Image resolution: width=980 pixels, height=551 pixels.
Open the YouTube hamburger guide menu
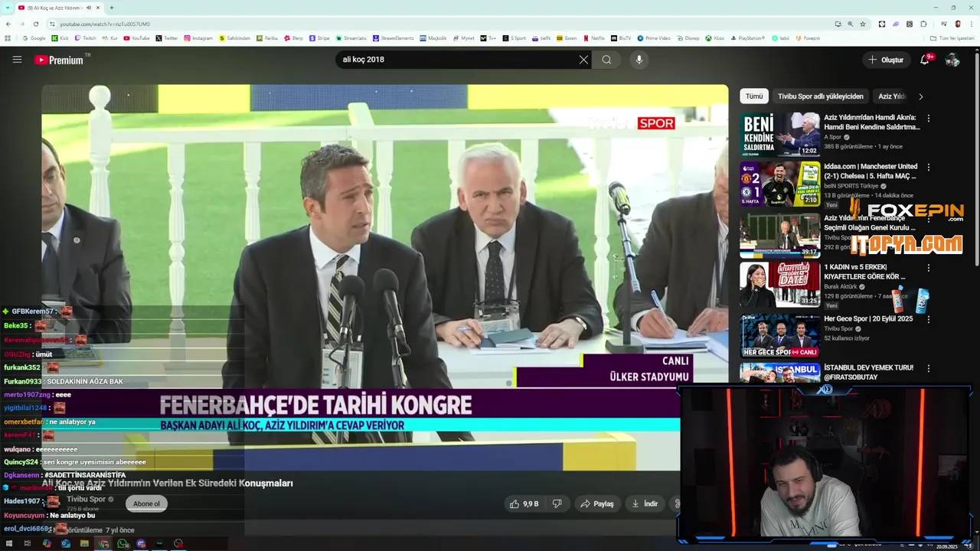tap(17, 60)
